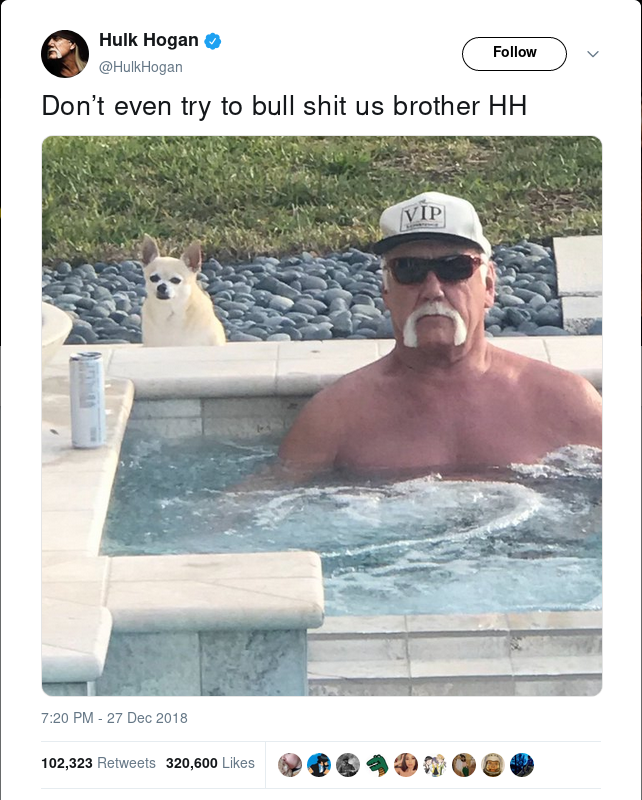642x800 pixels.
Task: View the 320,600 Likes list
Action: click(x=210, y=763)
